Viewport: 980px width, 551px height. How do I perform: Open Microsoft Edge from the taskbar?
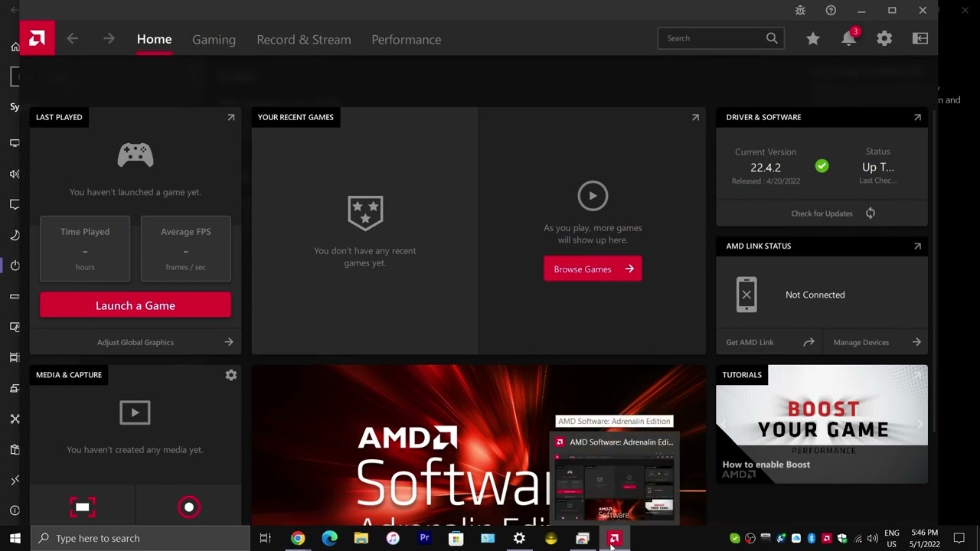pyautogui.click(x=329, y=538)
